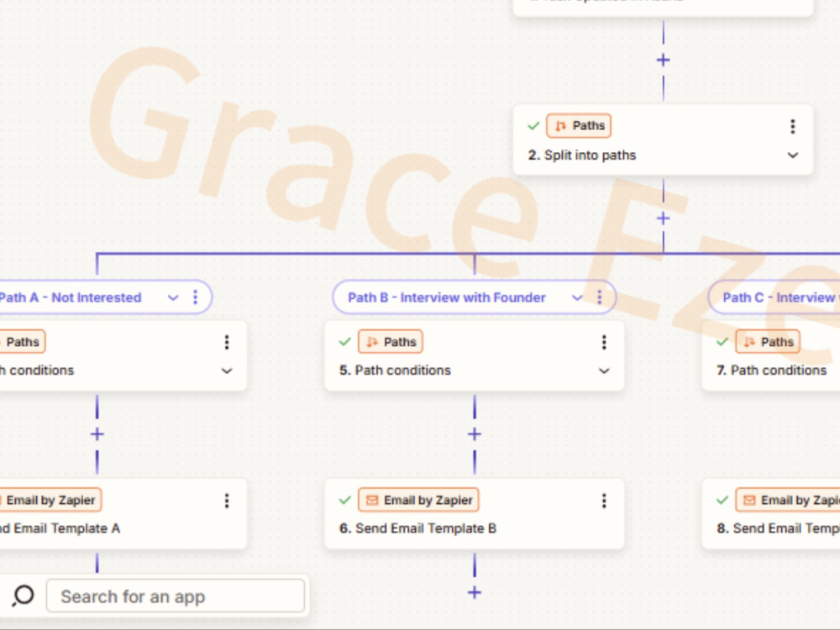Click green check on 6. Send Email Template B
The image size is (840, 630).
click(x=345, y=501)
